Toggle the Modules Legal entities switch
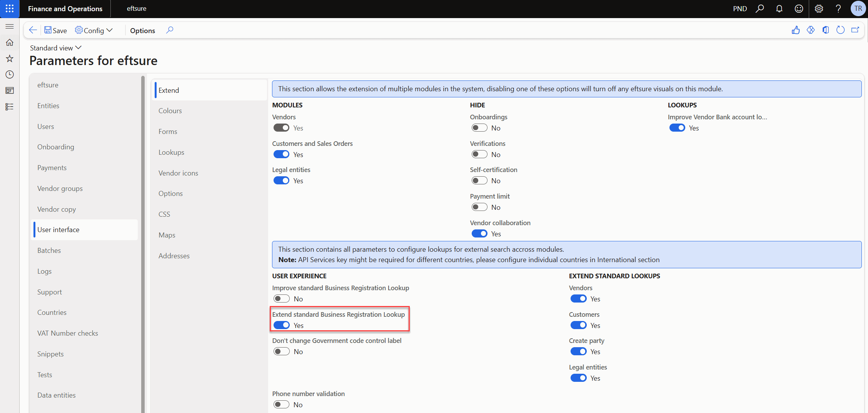Image resolution: width=868 pixels, height=413 pixels. [x=281, y=181]
